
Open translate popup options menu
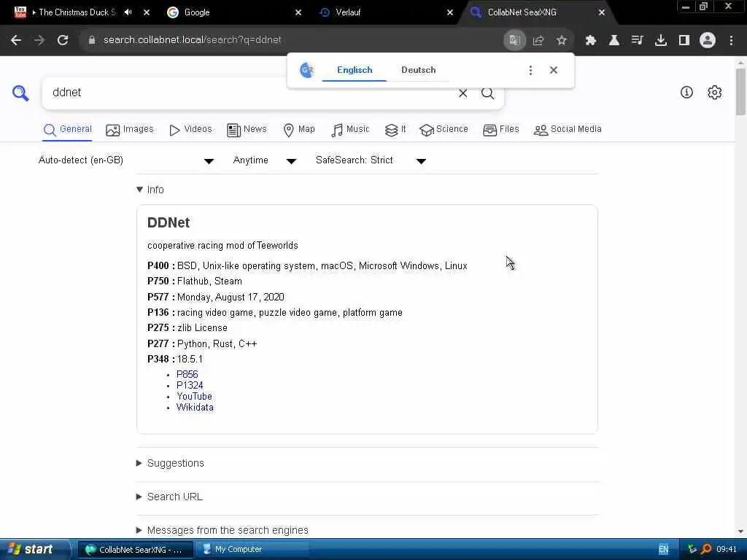(x=531, y=71)
